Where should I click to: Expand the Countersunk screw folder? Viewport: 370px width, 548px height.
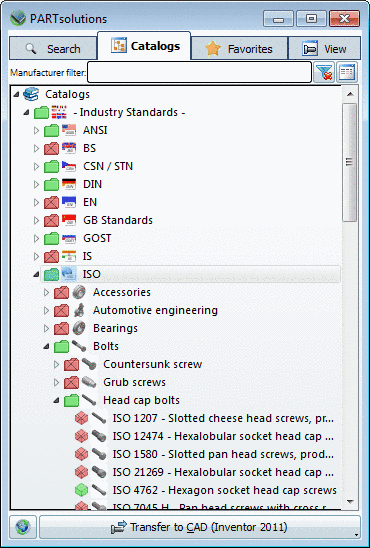pyautogui.click(x=57, y=365)
